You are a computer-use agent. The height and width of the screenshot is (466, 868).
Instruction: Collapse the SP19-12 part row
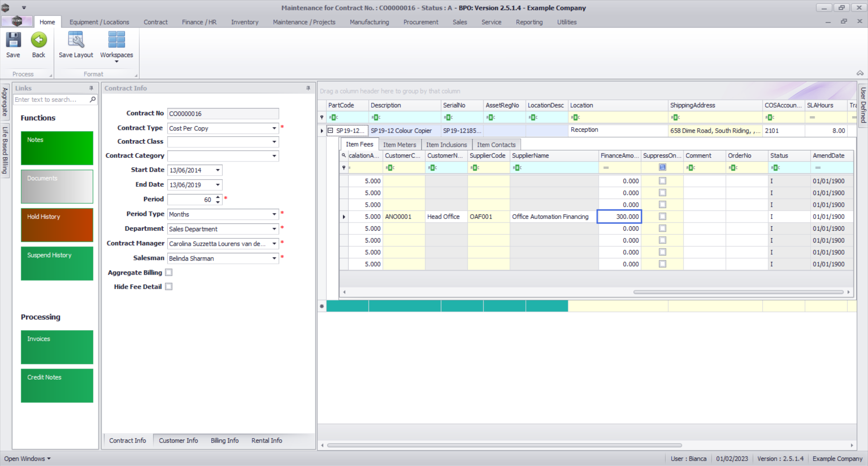pyautogui.click(x=330, y=131)
